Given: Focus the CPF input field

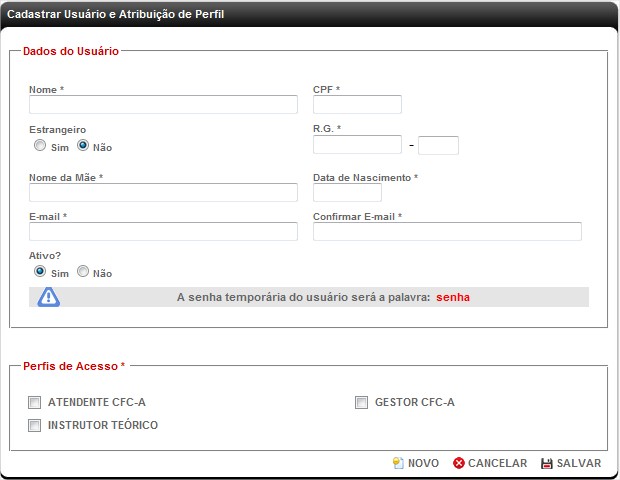Looking at the screenshot, I should point(357,105).
